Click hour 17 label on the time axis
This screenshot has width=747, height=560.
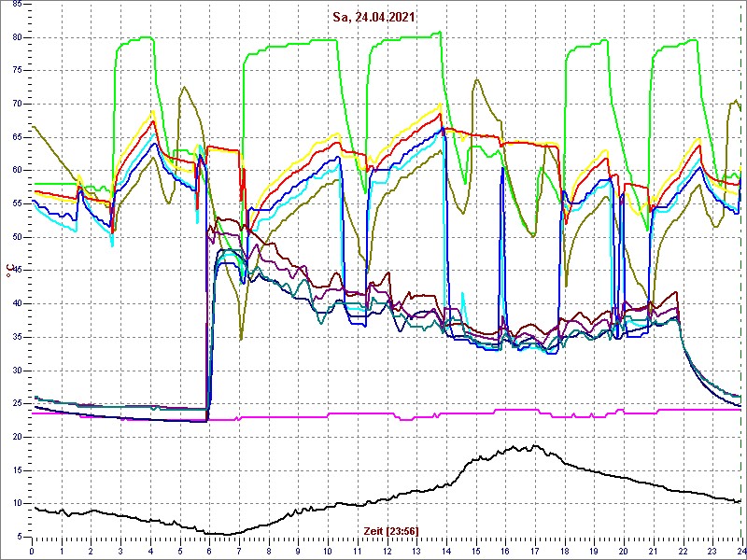click(535, 551)
